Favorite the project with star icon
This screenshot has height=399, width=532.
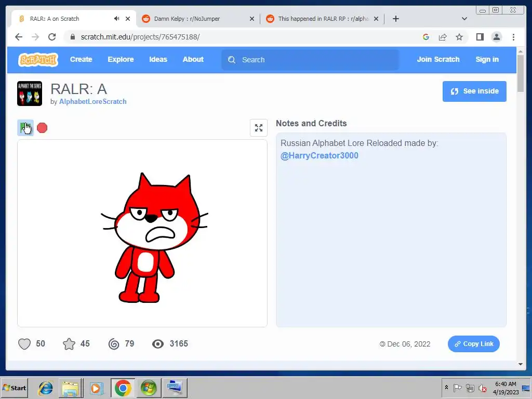pos(69,344)
